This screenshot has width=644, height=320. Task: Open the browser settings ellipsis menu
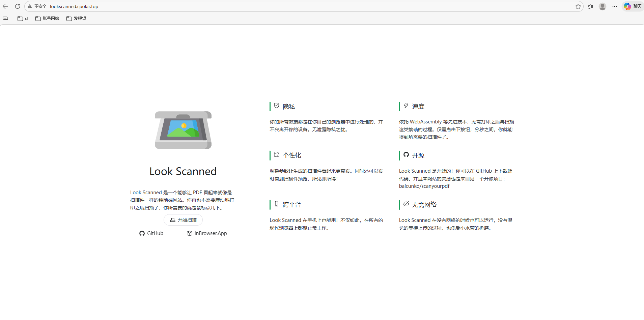pyautogui.click(x=615, y=6)
